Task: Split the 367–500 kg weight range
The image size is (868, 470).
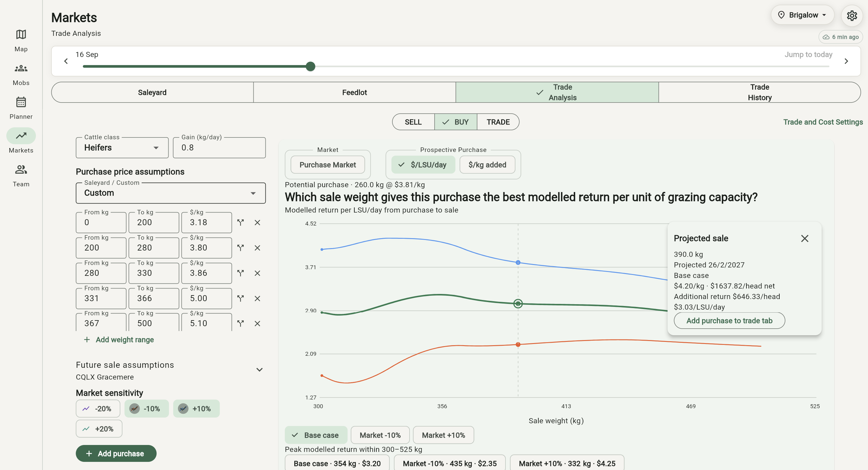Action: point(240,323)
